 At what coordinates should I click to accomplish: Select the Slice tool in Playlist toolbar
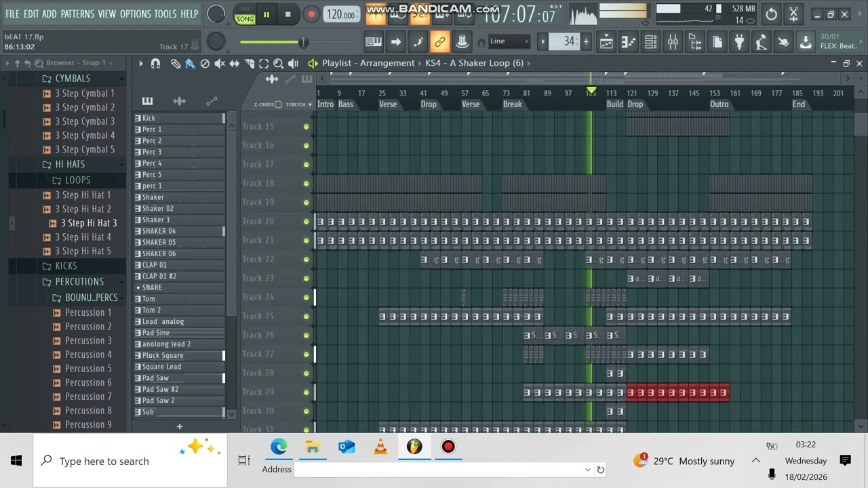pos(249,63)
